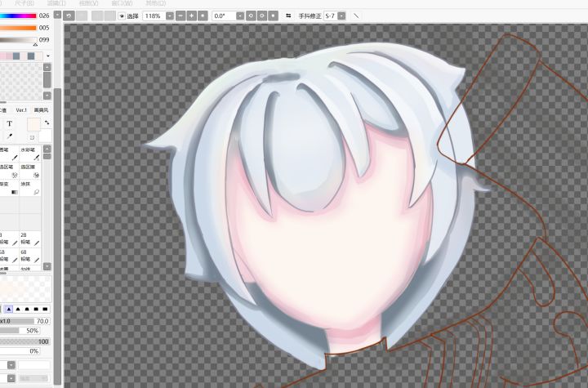
Task: Click the undo arrow button in the toolbar
Action: click(x=69, y=16)
